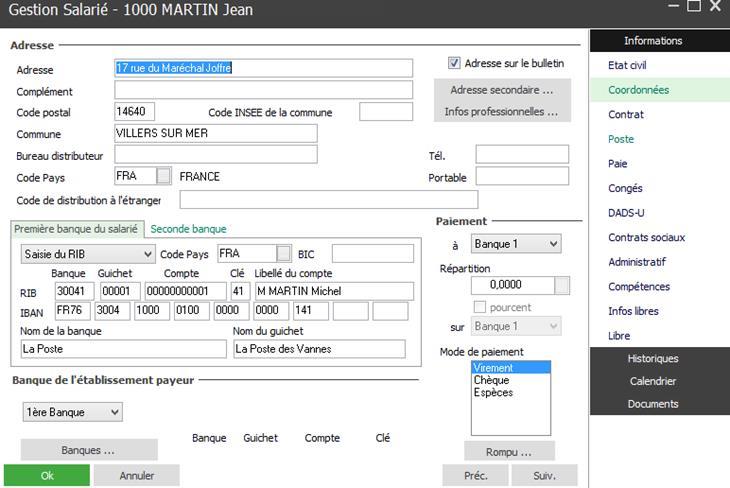Select Chèque payment mode

(511, 380)
